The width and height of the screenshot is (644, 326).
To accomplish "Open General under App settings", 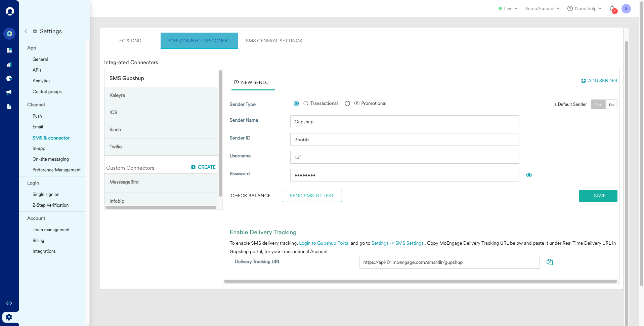I will tap(40, 59).
